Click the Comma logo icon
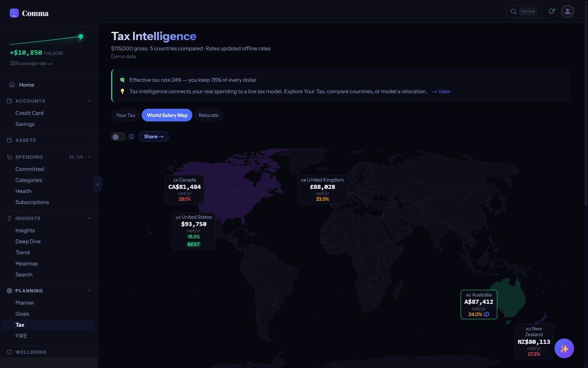The width and height of the screenshot is (588, 368). 14,13
